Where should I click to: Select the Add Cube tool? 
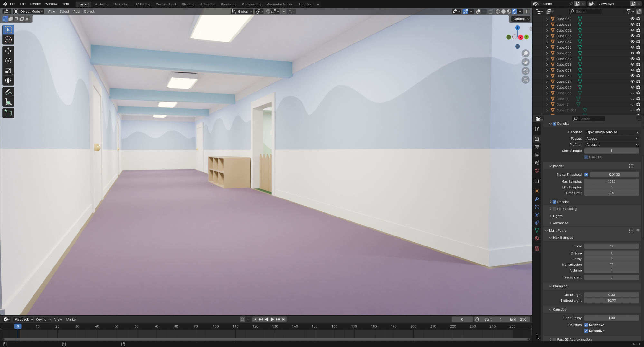[8, 113]
